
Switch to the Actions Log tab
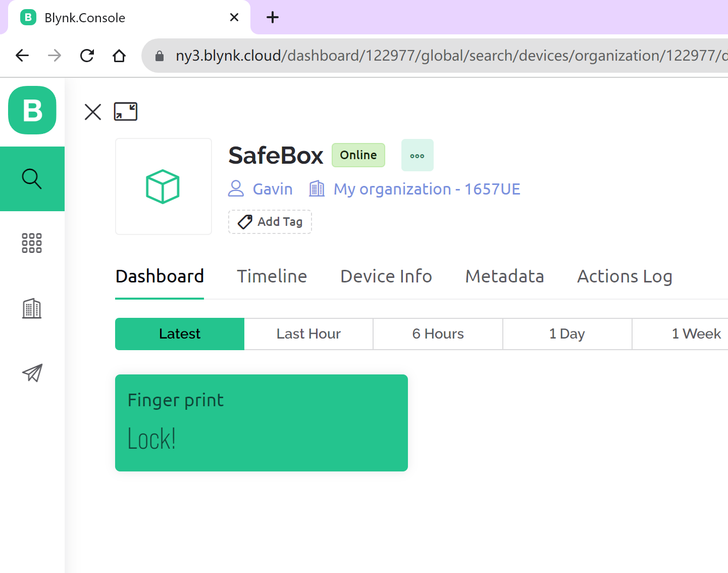[625, 276]
